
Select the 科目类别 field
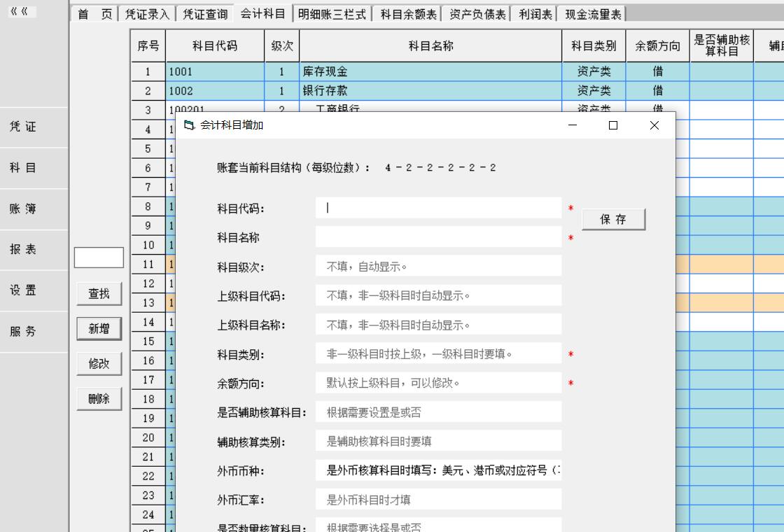pos(438,354)
